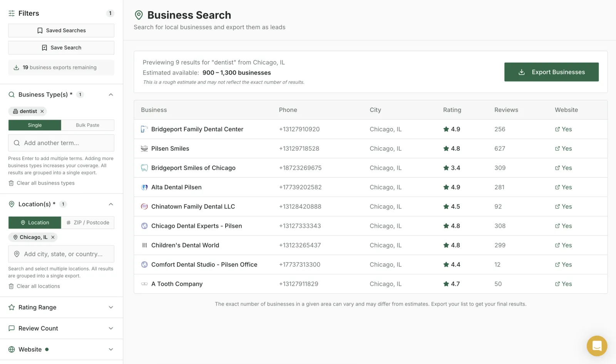The image size is (616, 364).
Task: Click phone number +17737313300
Action: [x=300, y=265]
